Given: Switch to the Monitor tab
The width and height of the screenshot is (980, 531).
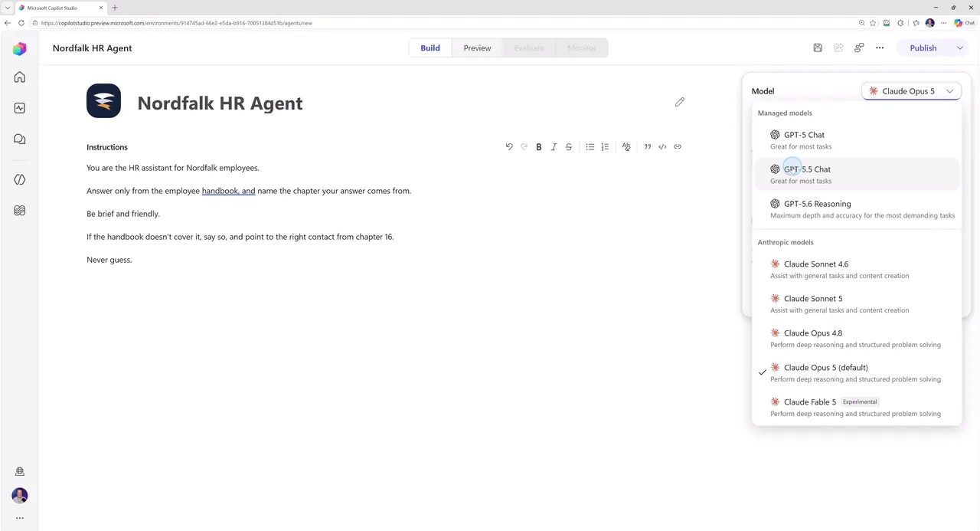Looking at the screenshot, I should [582, 48].
